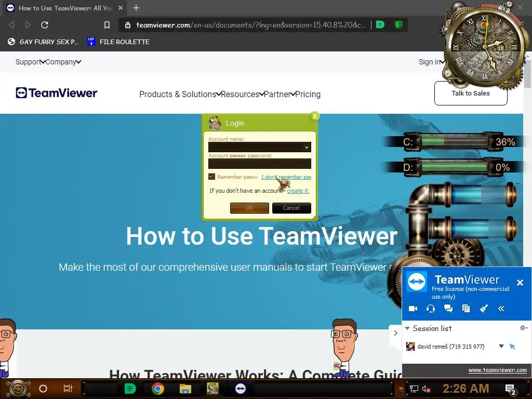Open Products & Solutions menu
532x399 pixels.
tap(180, 95)
